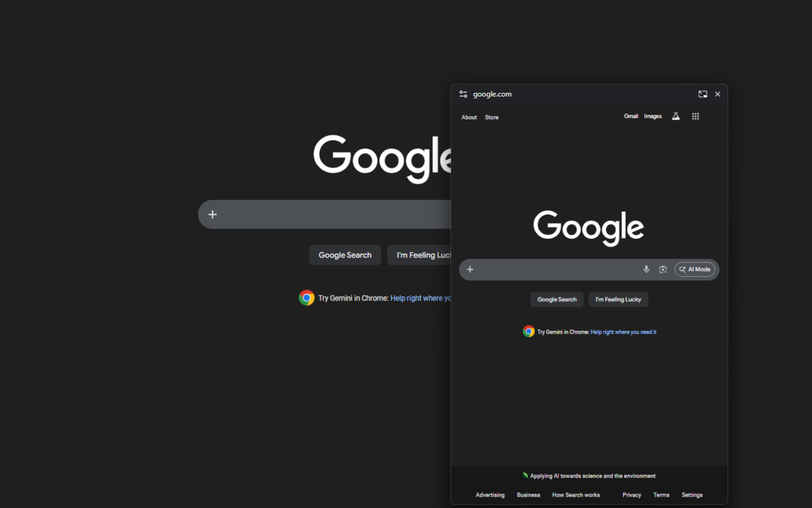Screen dimensions: 812x508
Task: Click I'm Feeling Lucky on background page
Action: click(419, 255)
